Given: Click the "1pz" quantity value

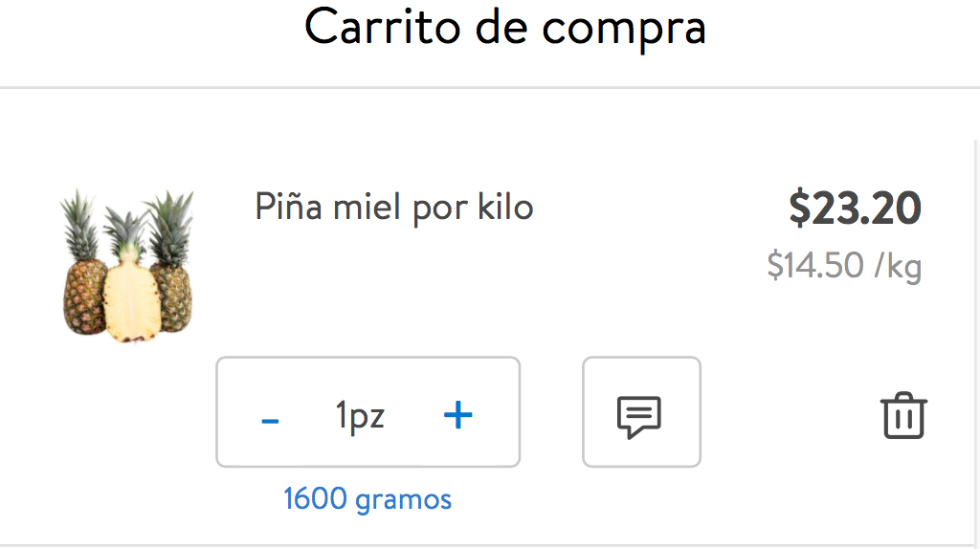Looking at the screenshot, I should click(360, 416).
